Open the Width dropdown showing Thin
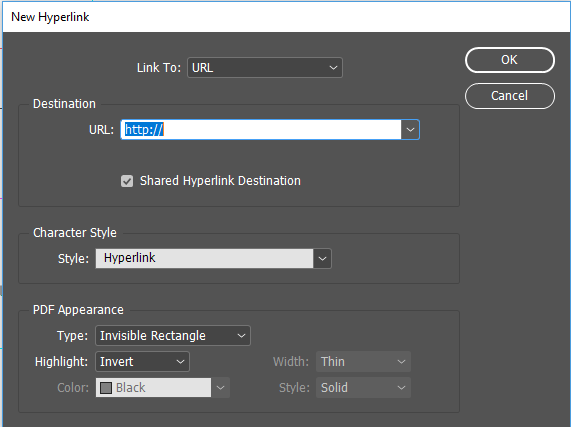The height and width of the screenshot is (427, 571). point(363,362)
